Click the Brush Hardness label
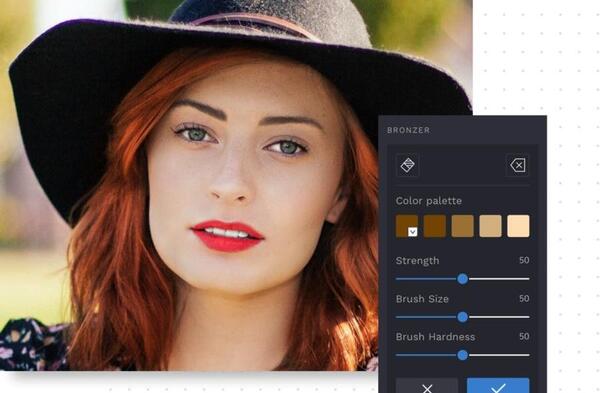Screen dimensions: 600x393 pyautogui.click(x=435, y=337)
